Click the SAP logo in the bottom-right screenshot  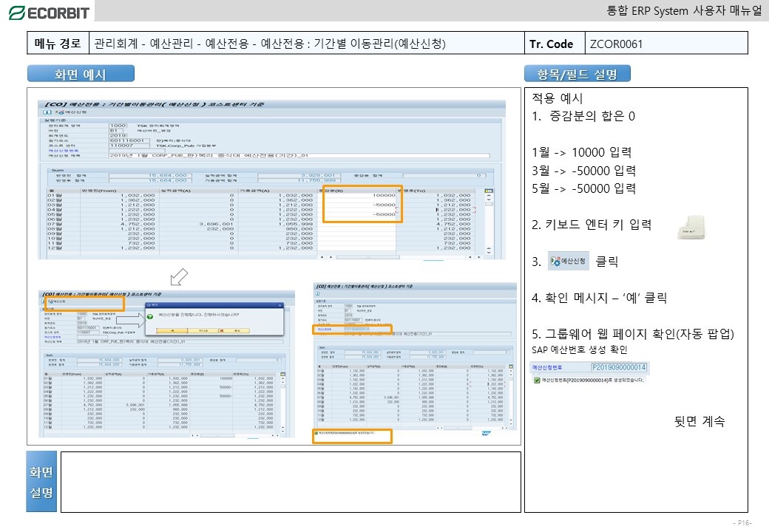pyautogui.click(x=486, y=433)
